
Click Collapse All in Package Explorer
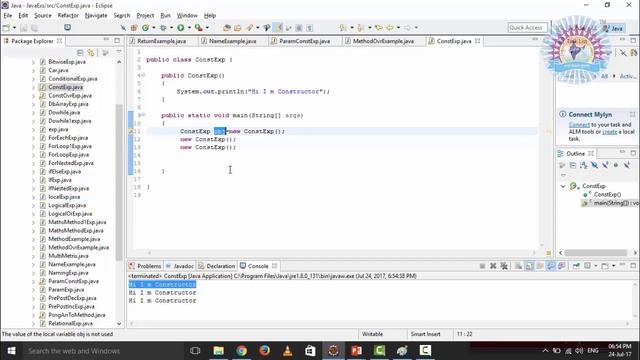(80, 53)
